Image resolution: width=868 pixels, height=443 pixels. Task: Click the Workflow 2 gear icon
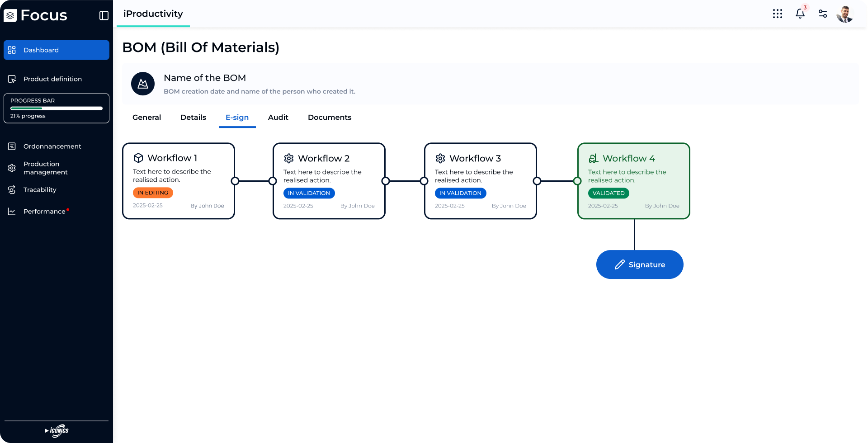click(289, 158)
